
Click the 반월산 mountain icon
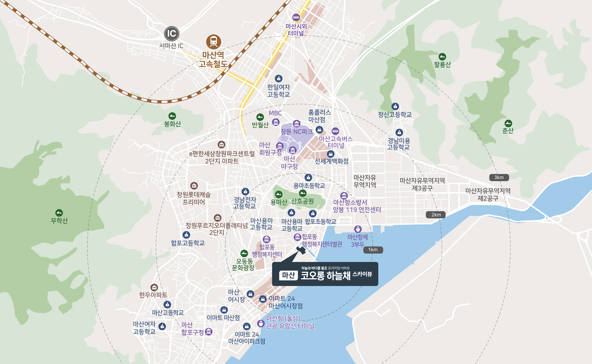260,117
